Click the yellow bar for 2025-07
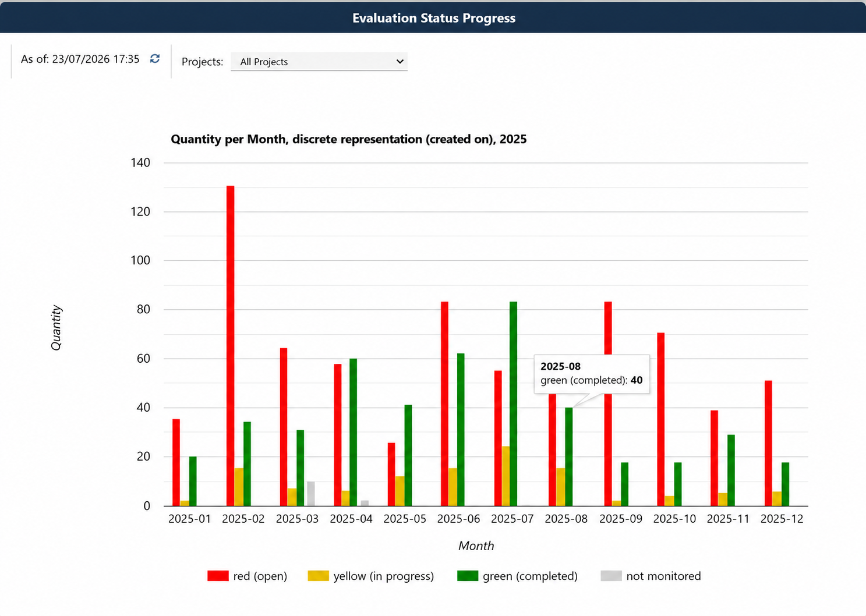This screenshot has height=616, width=866. pyautogui.click(x=506, y=476)
